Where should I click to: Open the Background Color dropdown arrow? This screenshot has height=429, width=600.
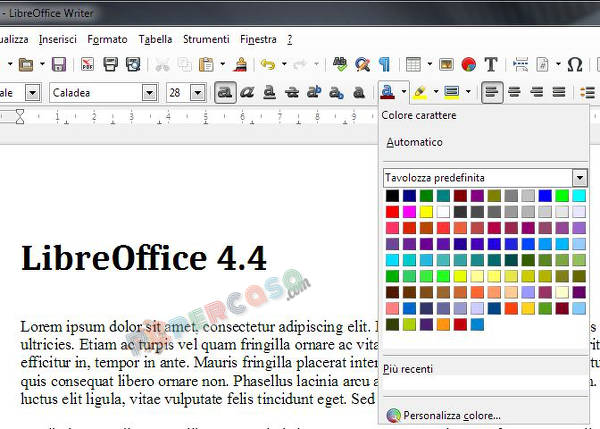click(x=468, y=92)
